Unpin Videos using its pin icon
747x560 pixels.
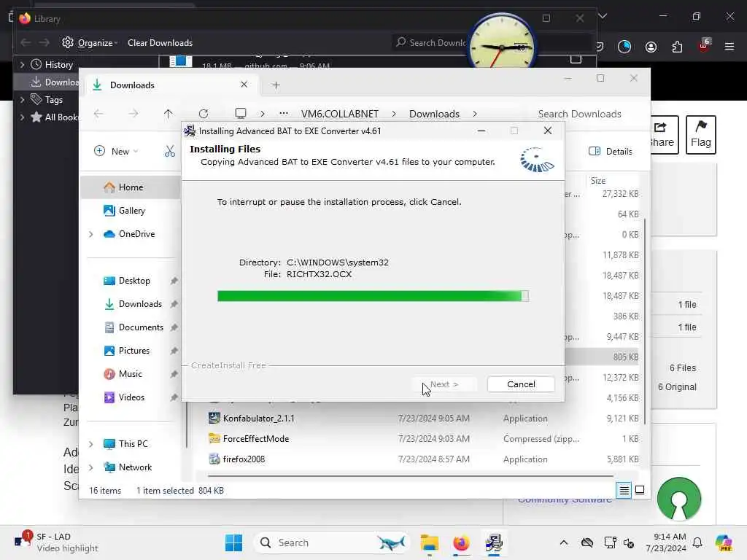tap(174, 397)
